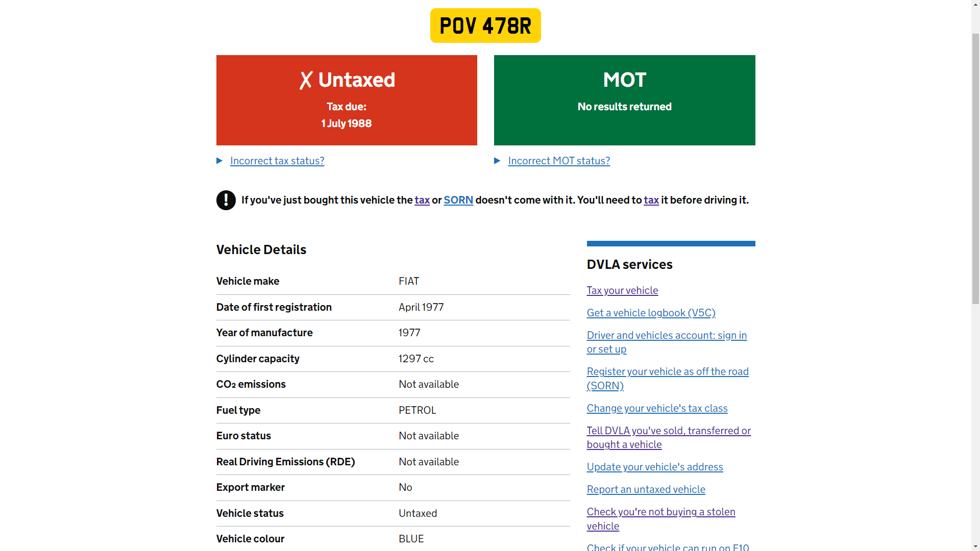The height and width of the screenshot is (551, 980).
Task: Open Change your vehicle's tax class link
Action: pos(657,408)
